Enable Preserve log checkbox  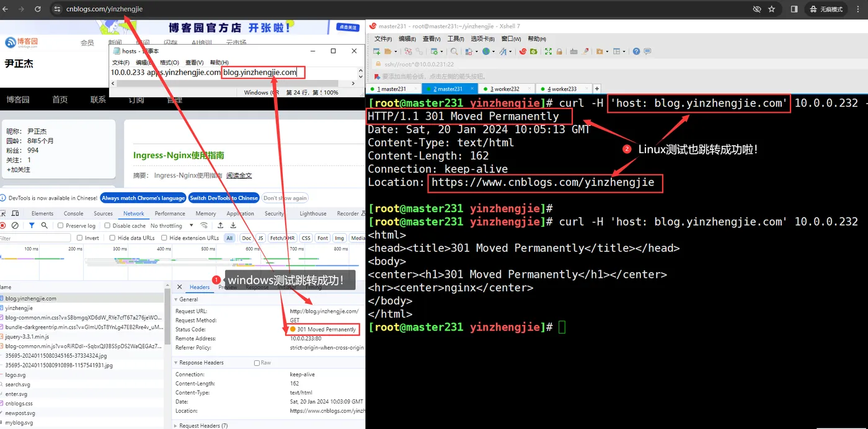click(x=61, y=226)
